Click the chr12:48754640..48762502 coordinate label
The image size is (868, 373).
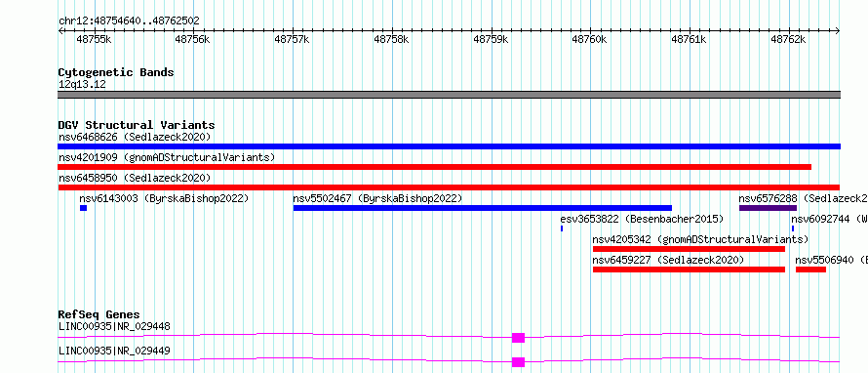[129, 21]
